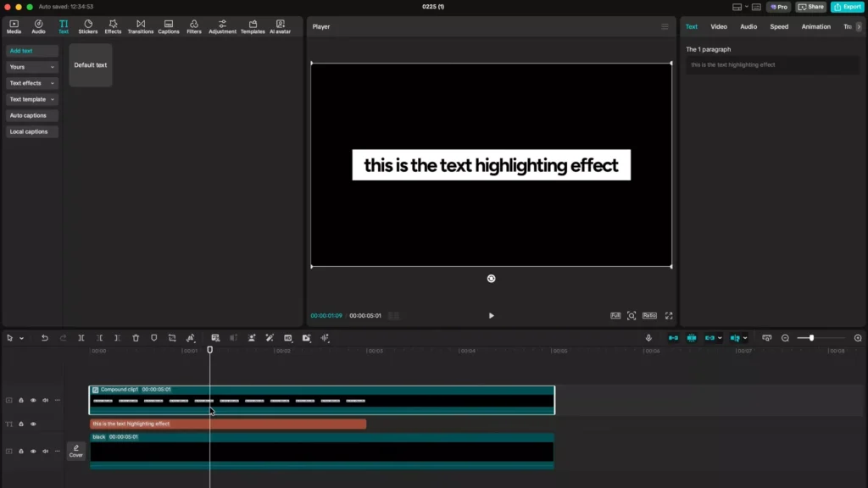Click the voiceover microphone icon
The height and width of the screenshot is (488, 868).
pyautogui.click(x=648, y=338)
